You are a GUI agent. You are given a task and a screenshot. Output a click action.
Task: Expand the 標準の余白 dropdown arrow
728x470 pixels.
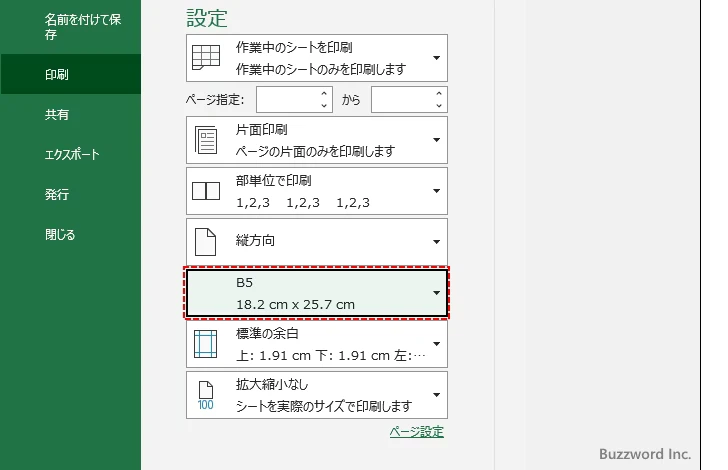tap(436, 344)
